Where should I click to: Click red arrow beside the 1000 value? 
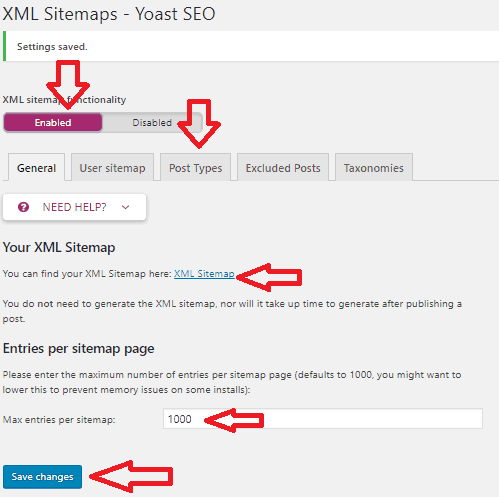click(x=234, y=420)
